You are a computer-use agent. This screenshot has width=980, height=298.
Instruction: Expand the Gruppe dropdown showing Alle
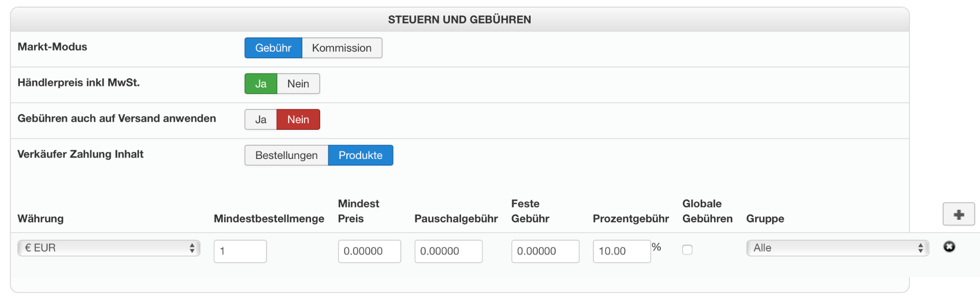point(837,248)
